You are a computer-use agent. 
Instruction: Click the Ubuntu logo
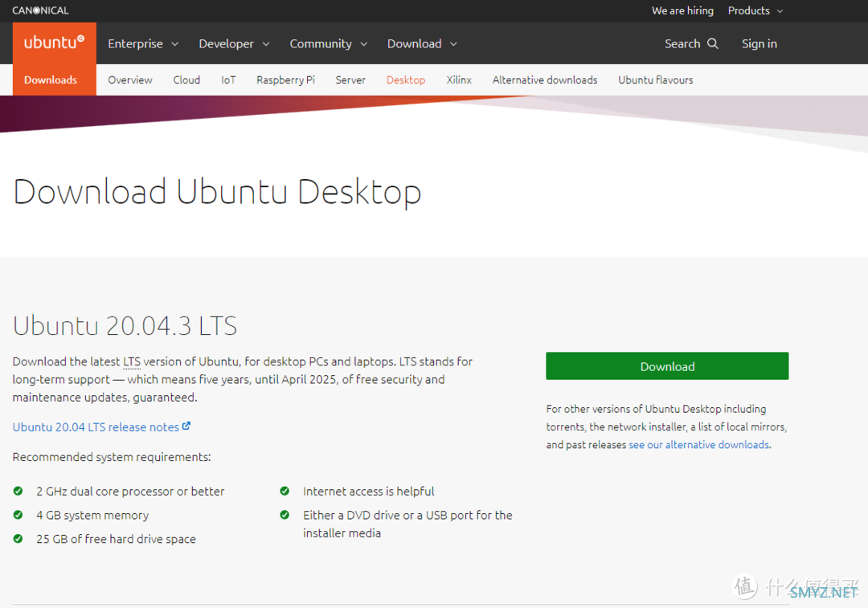(55, 43)
